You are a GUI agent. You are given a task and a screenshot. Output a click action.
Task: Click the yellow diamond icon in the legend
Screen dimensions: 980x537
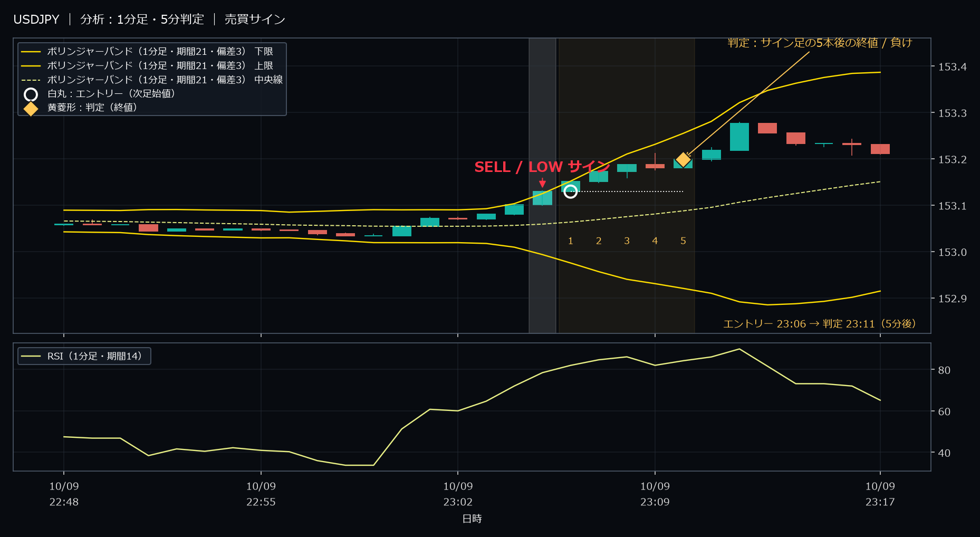[x=31, y=108]
